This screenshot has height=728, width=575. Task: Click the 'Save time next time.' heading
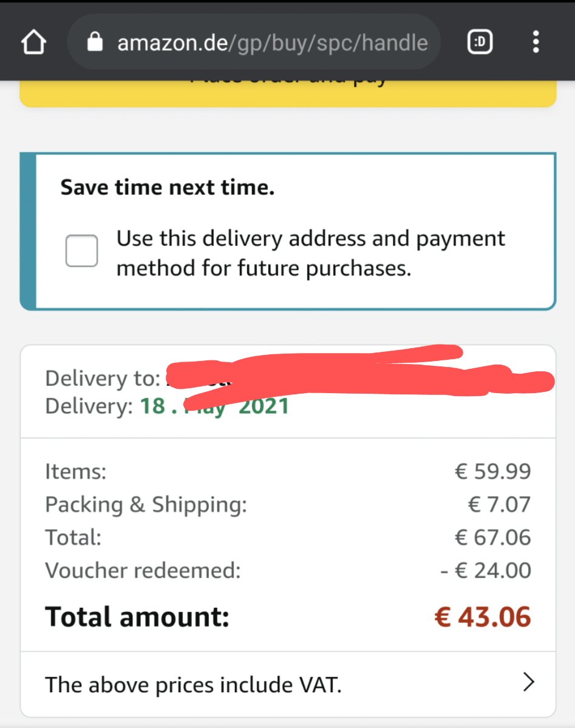pos(168,187)
